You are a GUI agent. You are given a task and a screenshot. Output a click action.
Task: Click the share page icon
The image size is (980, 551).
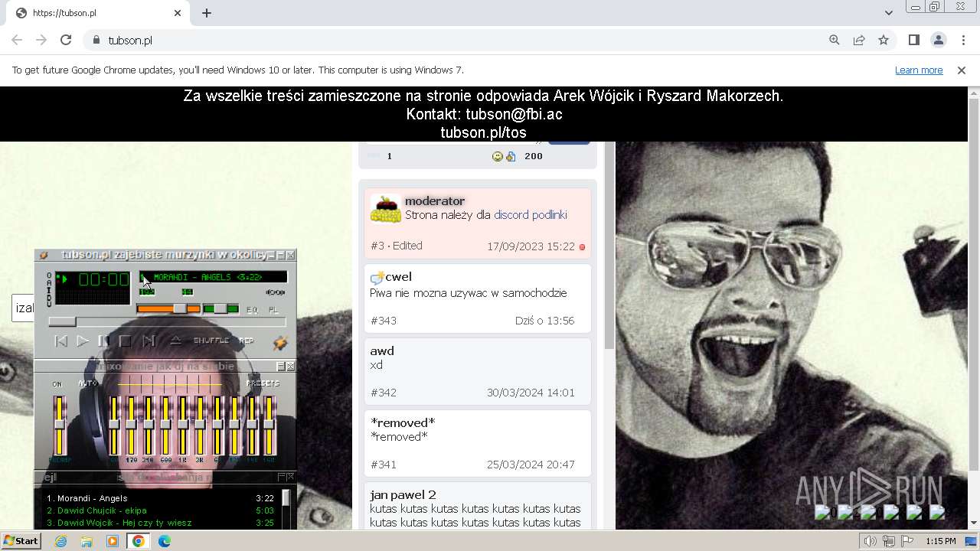click(x=859, y=41)
